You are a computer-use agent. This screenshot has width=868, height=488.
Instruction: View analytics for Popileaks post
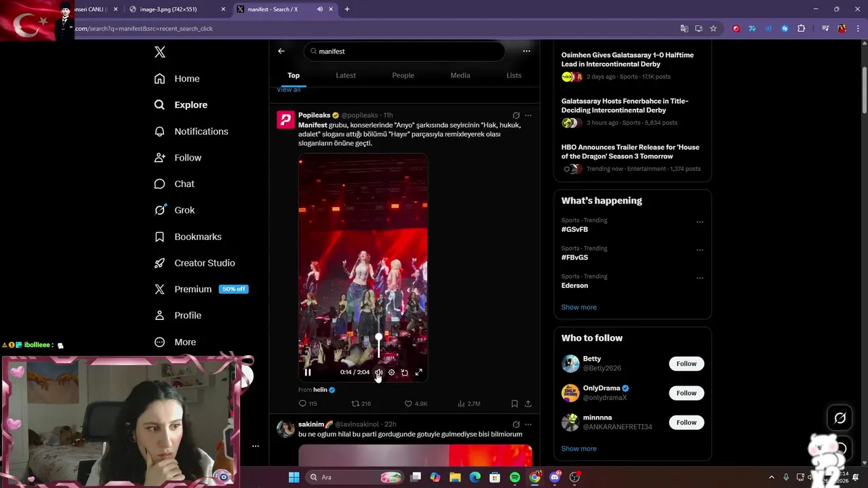469,403
